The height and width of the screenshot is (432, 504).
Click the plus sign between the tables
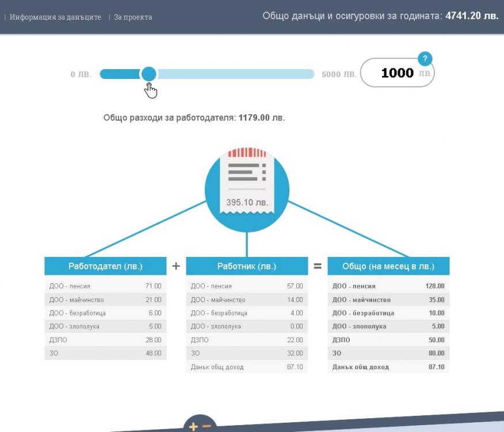(176, 266)
